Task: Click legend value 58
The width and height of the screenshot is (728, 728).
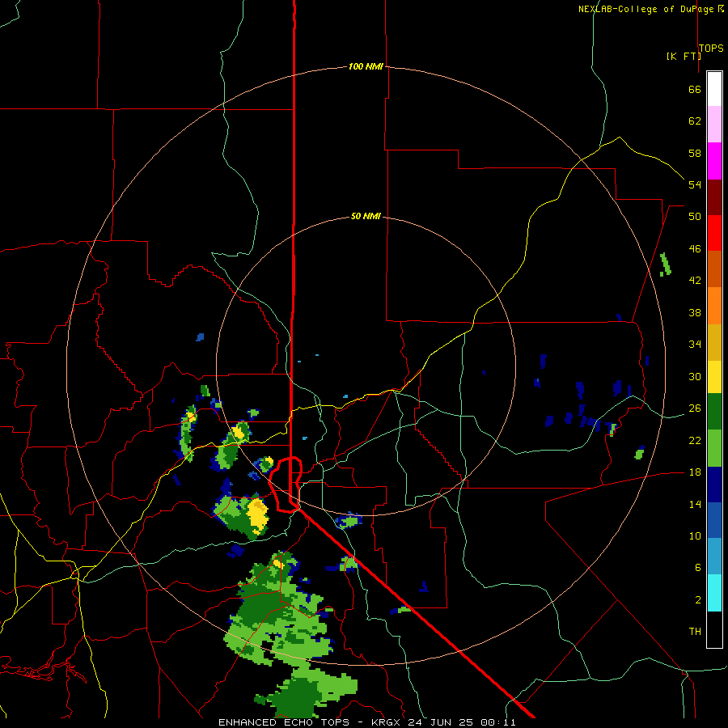Action: [695, 153]
